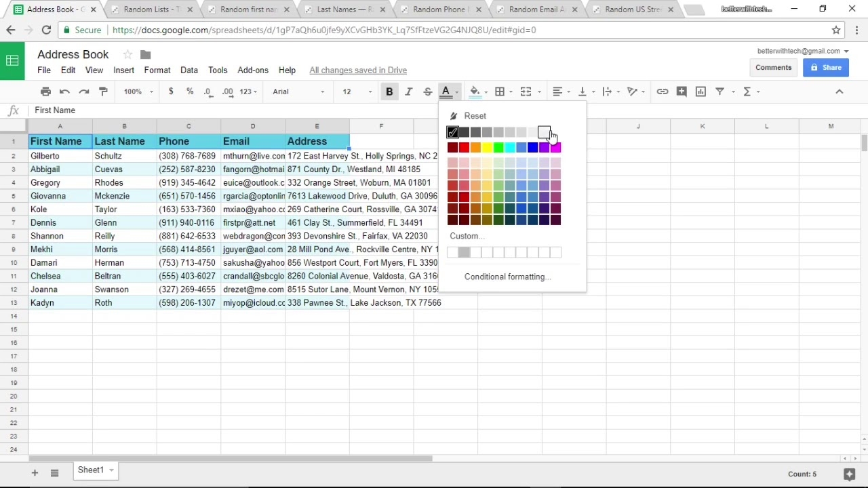Open the Sheets home icon

tap(12, 61)
